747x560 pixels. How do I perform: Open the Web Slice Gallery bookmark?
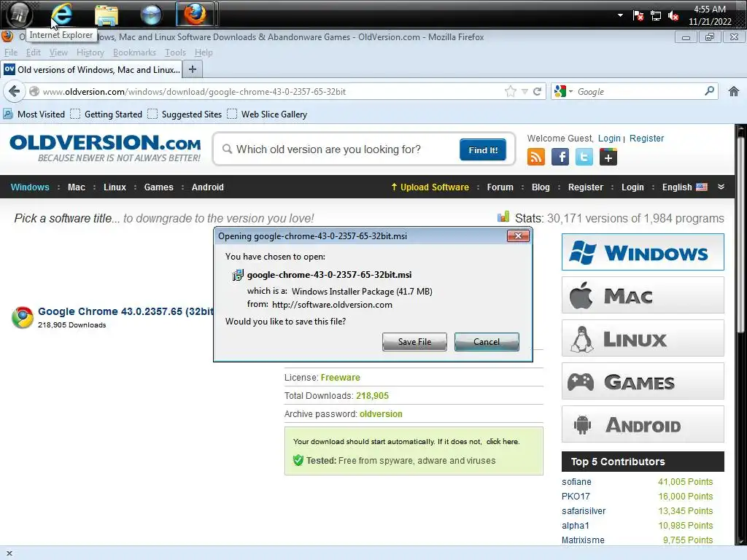pos(267,114)
